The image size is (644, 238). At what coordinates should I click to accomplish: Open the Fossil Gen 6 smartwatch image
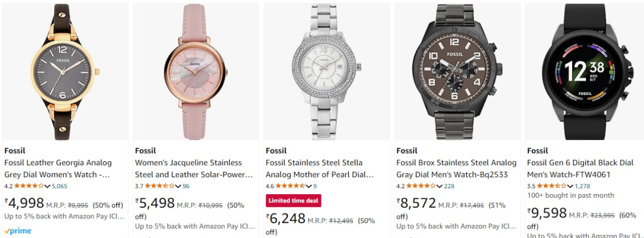click(584, 71)
